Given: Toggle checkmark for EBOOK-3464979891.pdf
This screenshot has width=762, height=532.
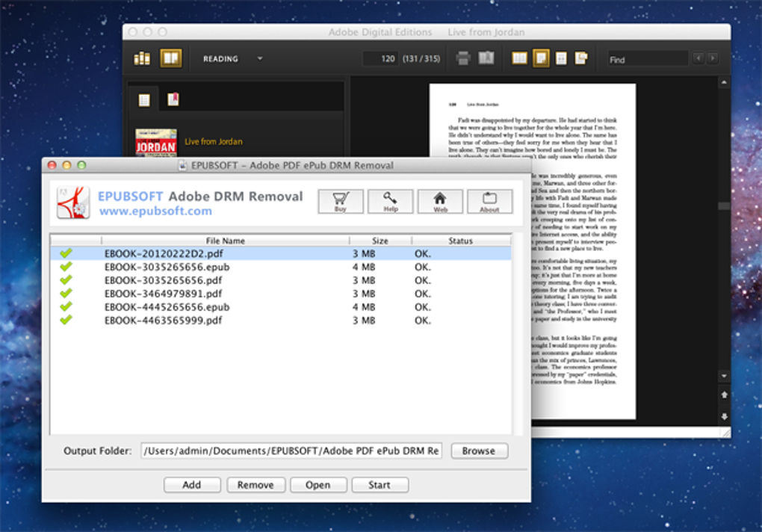Looking at the screenshot, I should pyautogui.click(x=66, y=293).
